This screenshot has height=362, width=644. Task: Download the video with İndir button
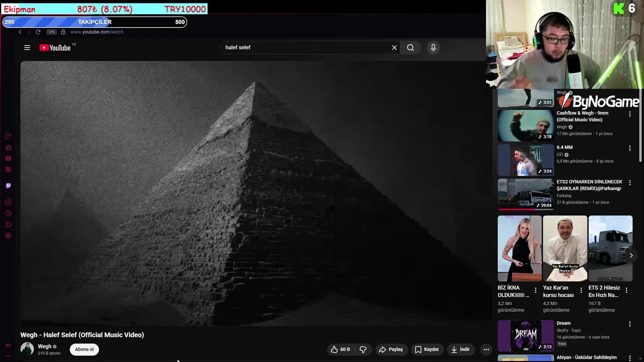point(460,349)
